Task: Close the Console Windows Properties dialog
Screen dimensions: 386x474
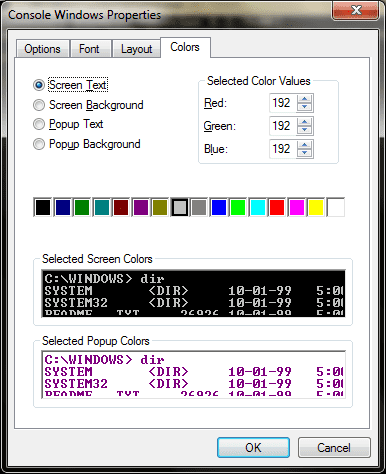Action: click(355, 10)
